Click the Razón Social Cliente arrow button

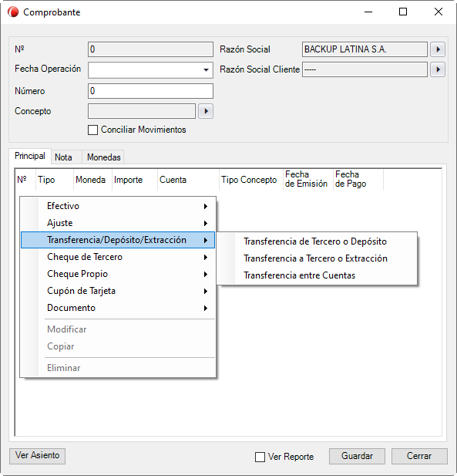(438, 69)
